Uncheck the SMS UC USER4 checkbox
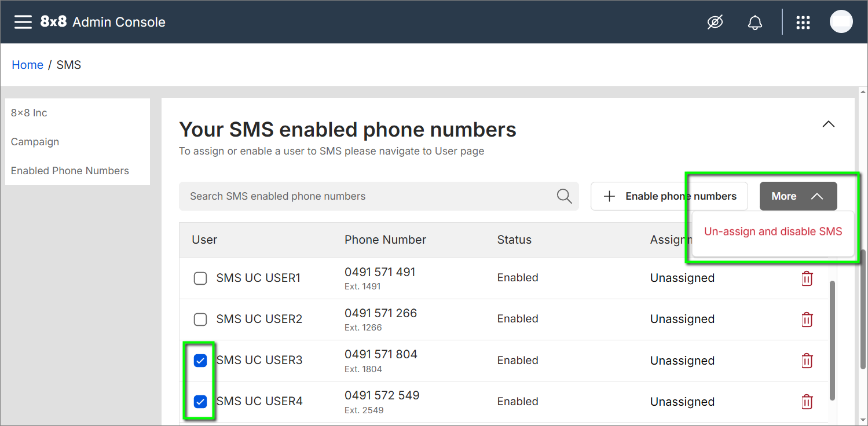This screenshot has height=426, width=868. tap(200, 402)
